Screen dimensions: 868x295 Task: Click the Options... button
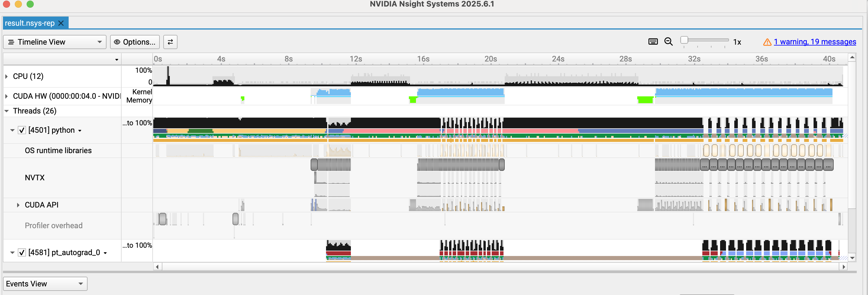click(x=135, y=42)
